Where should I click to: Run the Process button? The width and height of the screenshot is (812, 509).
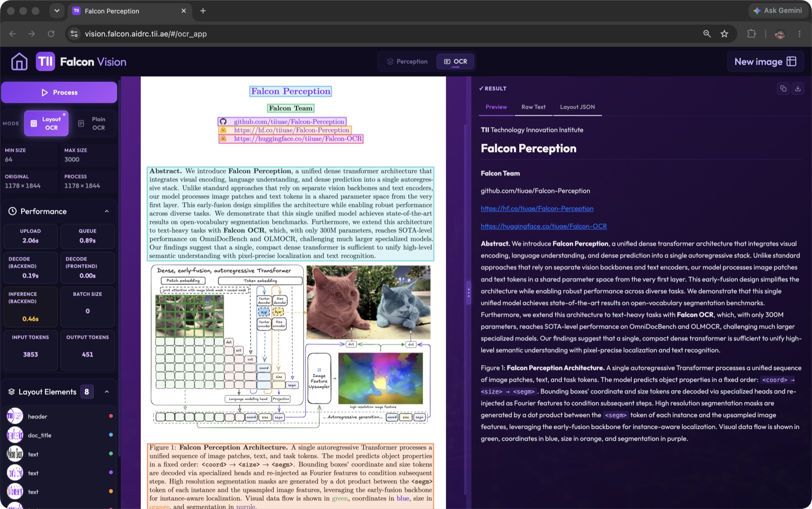[59, 92]
